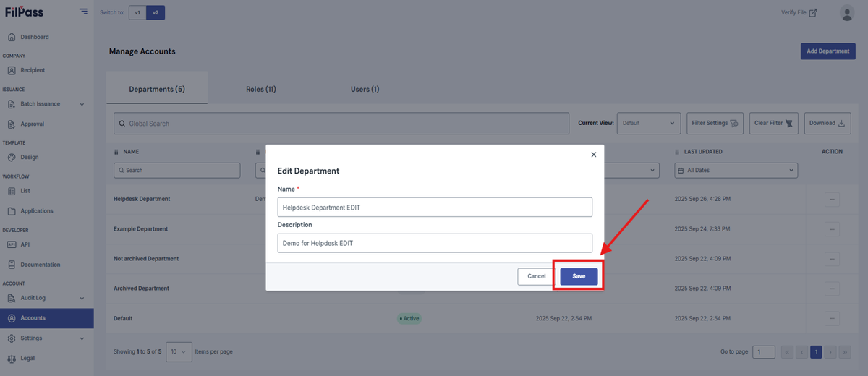
Task: Click the Active status badge on Default row
Action: 409,318
